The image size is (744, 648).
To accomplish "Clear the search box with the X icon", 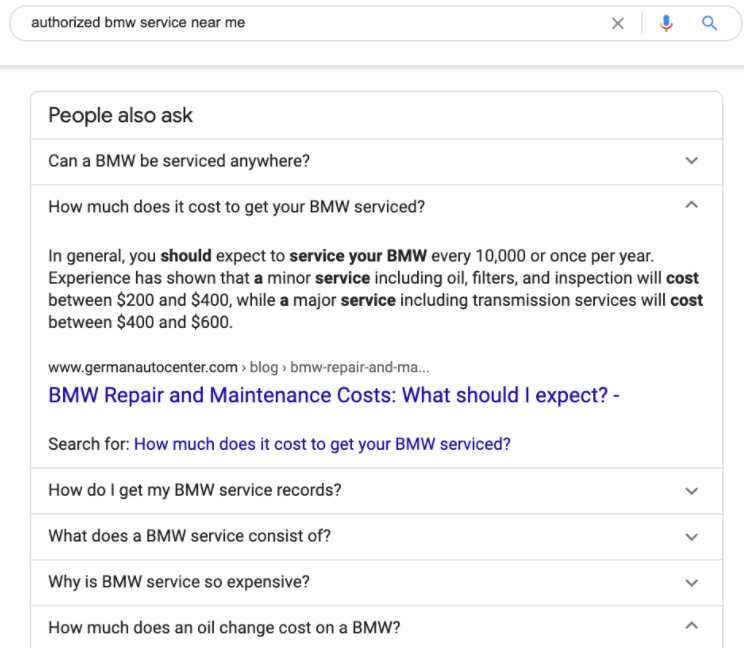I will 617,23.
